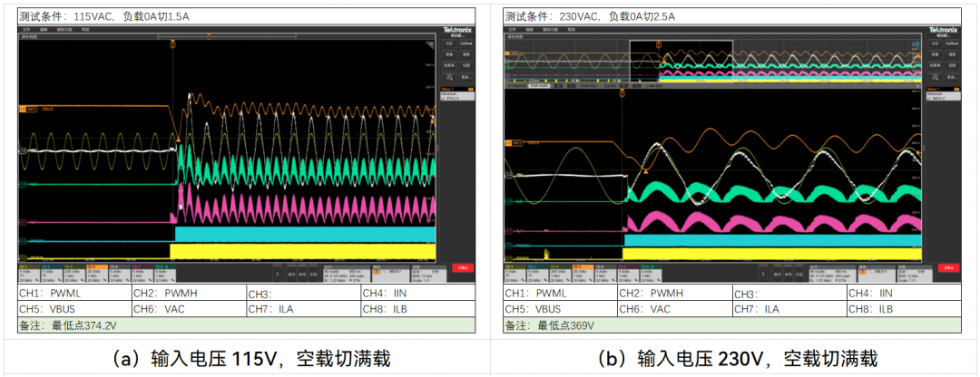Open the Ch 4 badge in the 230VAC scope
This screenshot has height=377, width=980.
pyautogui.click(x=561, y=272)
